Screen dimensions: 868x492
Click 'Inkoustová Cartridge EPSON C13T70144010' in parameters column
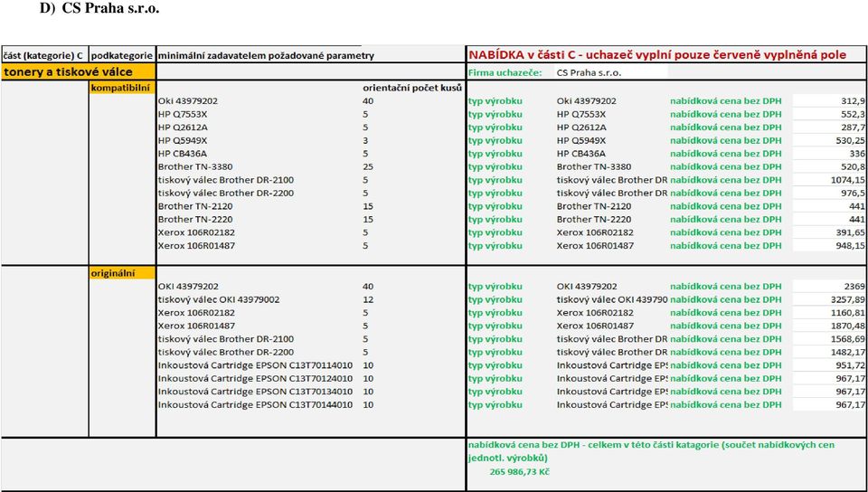point(255,404)
